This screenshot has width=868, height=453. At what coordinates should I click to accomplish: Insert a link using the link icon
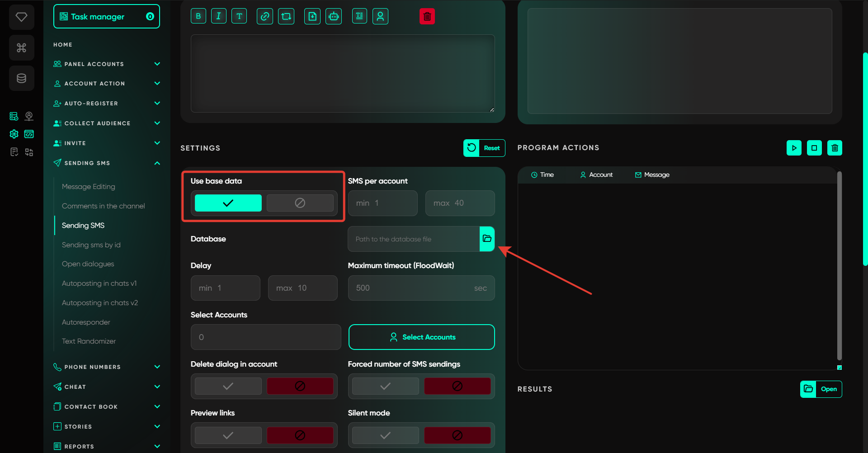[265, 16]
